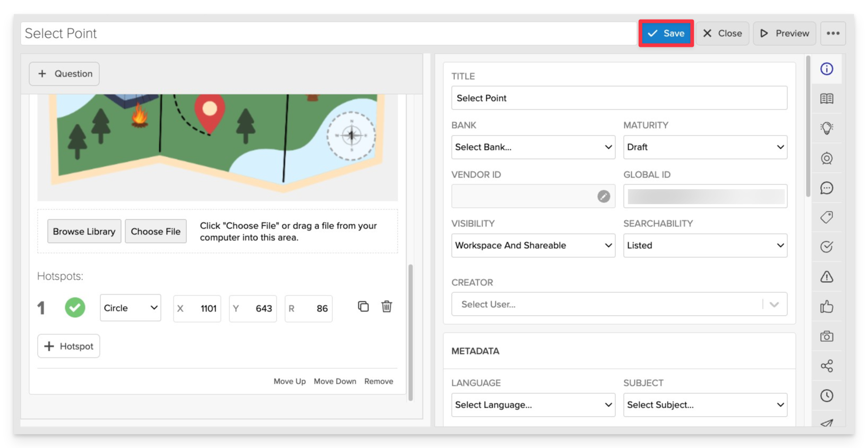This screenshot has width=868, height=448.
Task: Toggle correct answer checkmark for hotspot 1
Action: point(75,308)
